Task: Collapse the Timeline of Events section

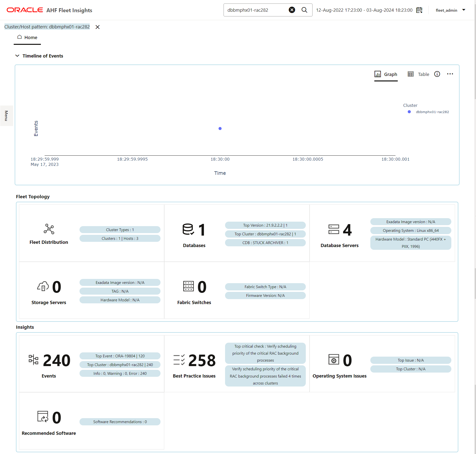Action: 17,56
